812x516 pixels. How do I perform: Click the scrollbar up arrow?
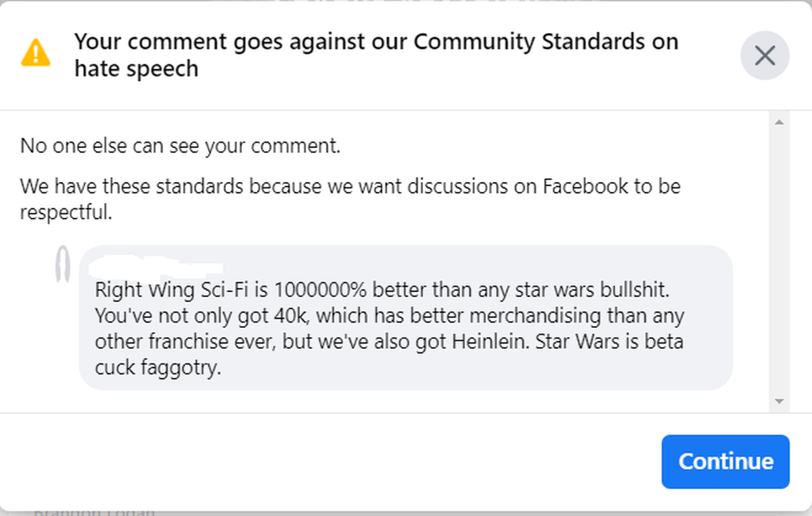[x=778, y=122]
